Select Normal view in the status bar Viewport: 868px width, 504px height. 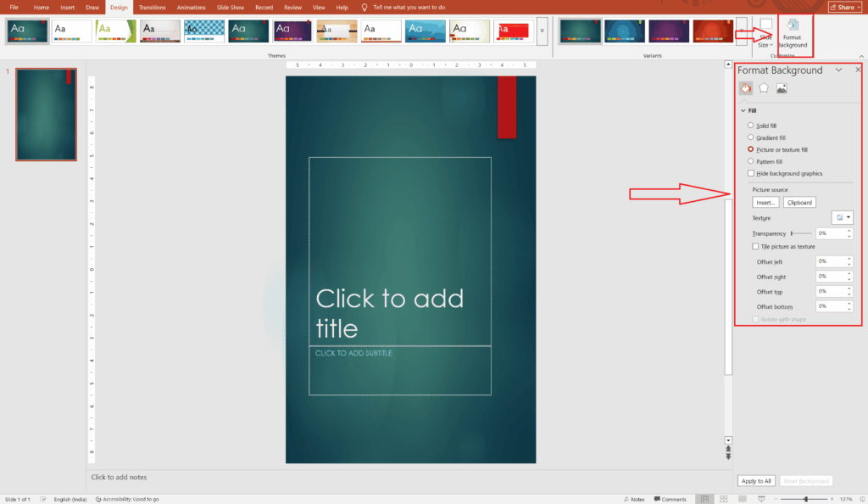[x=705, y=499]
